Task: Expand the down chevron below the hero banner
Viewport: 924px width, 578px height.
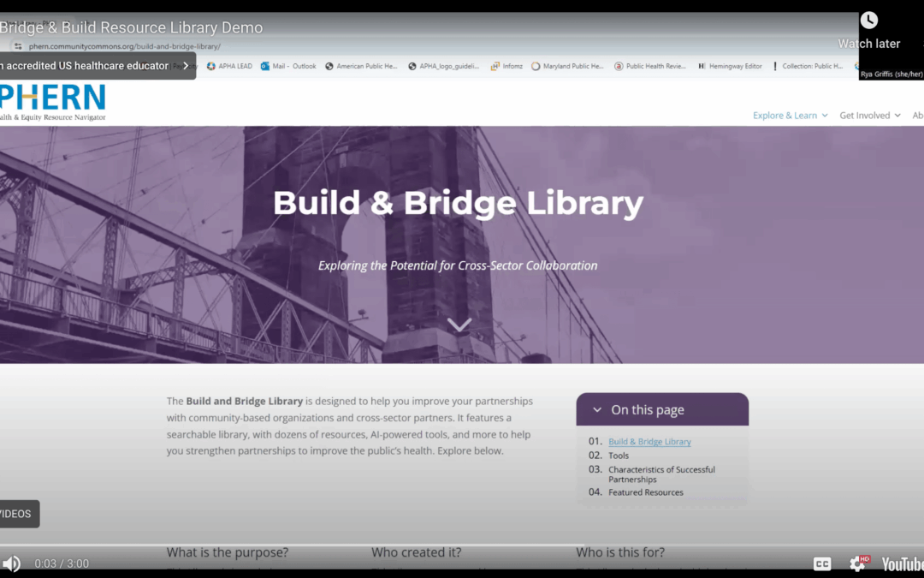Action: pos(459,325)
